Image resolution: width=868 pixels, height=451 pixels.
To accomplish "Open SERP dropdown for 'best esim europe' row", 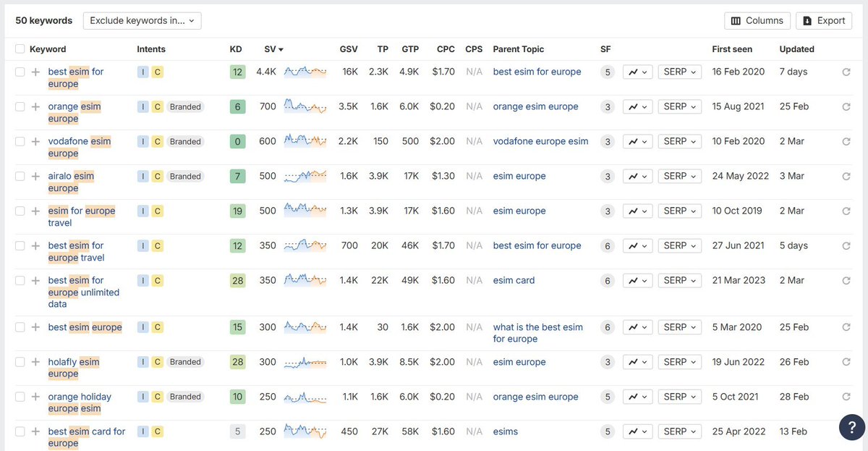I will point(680,327).
